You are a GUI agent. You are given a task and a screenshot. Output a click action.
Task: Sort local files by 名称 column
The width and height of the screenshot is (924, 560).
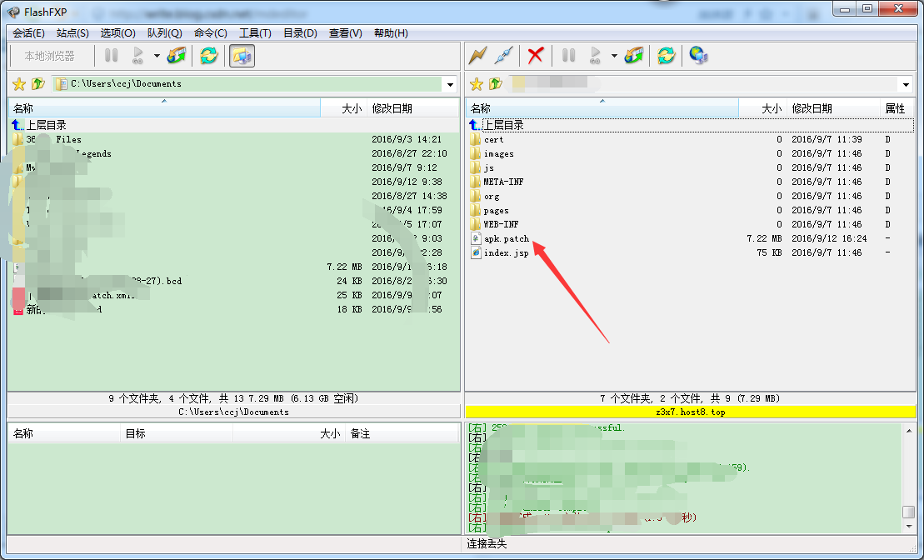click(x=164, y=108)
